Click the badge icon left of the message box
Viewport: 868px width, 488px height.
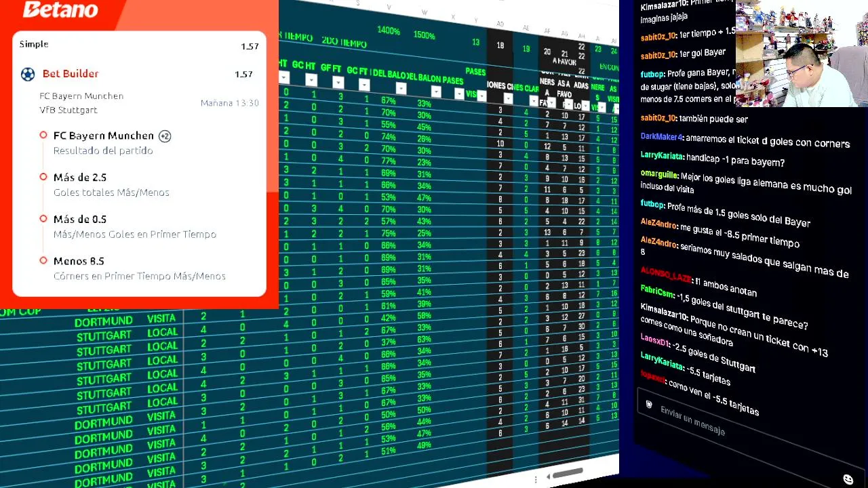click(x=649, y=405)
